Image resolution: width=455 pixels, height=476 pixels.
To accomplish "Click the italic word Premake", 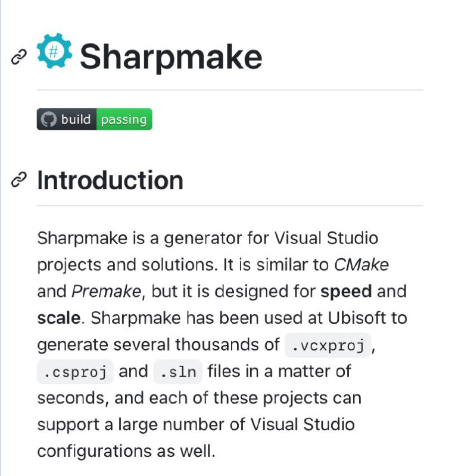I will pos(106,292).
